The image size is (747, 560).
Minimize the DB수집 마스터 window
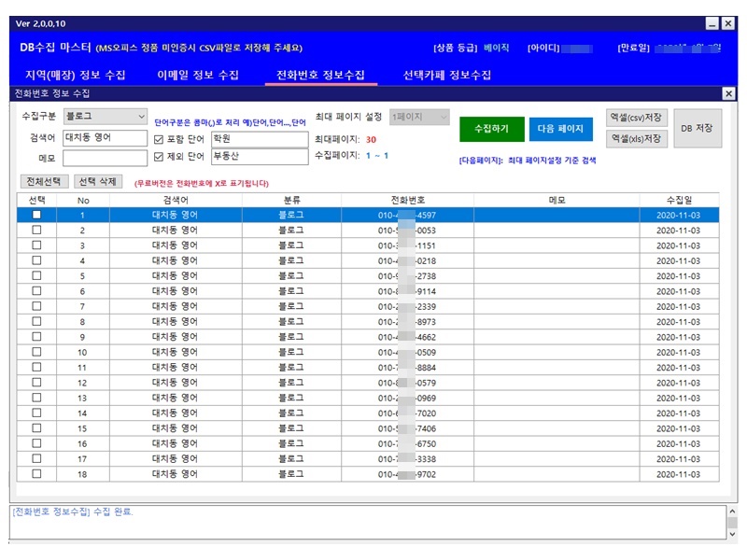pyautogui.click(x=712, y=23)
